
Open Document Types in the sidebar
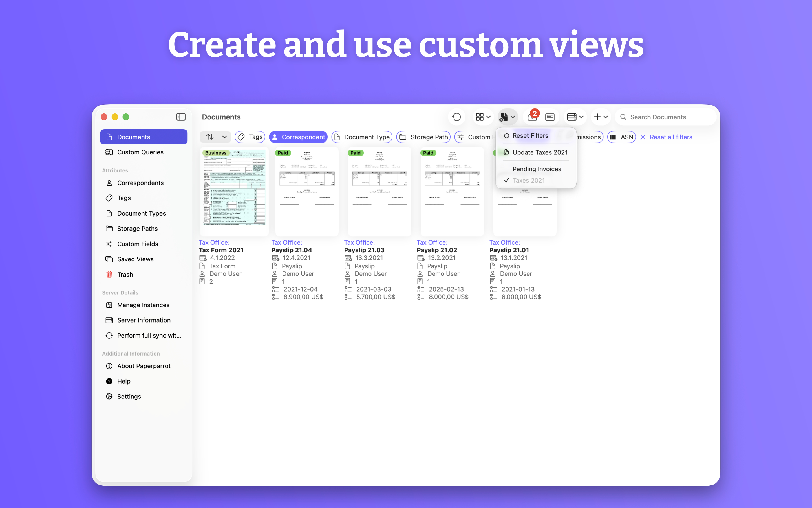144,213
